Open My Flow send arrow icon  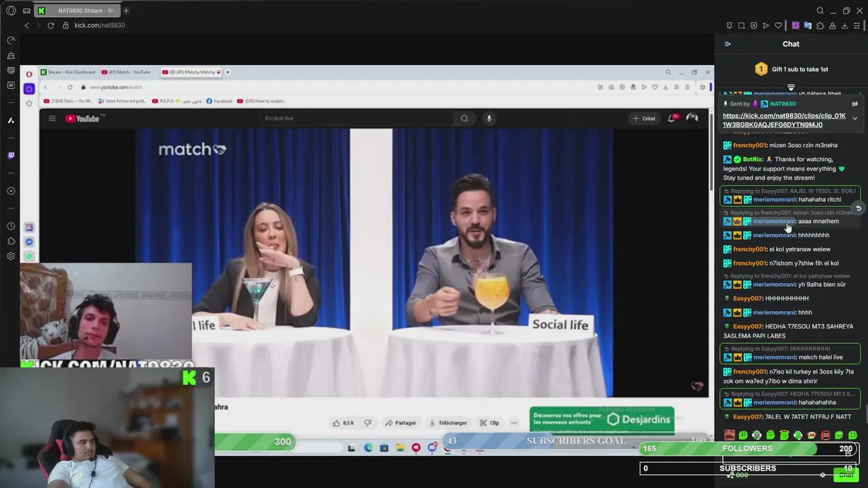point(766,26)
